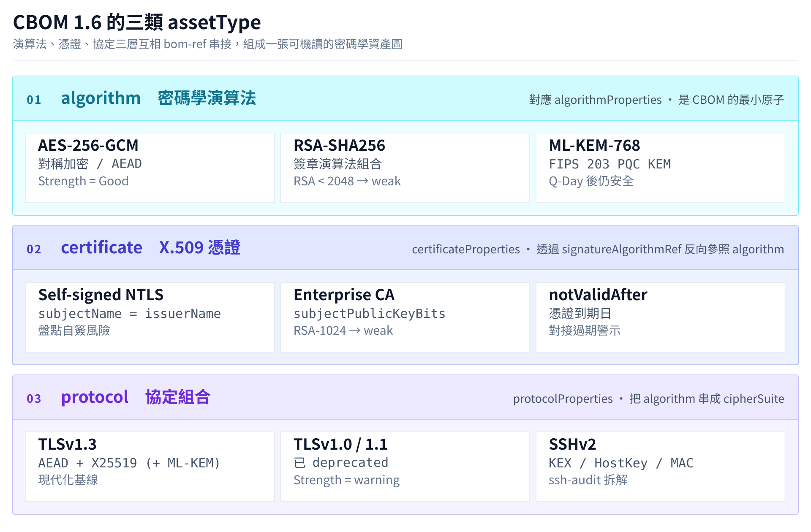Select the 'Self-signed NTLS' card title

[x=101, y=295]
